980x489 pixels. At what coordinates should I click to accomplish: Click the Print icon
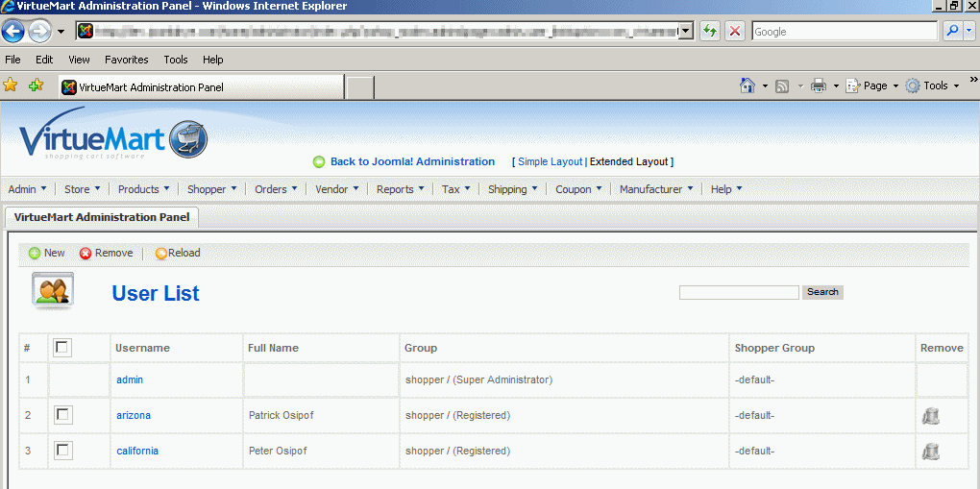pos(819,86)
